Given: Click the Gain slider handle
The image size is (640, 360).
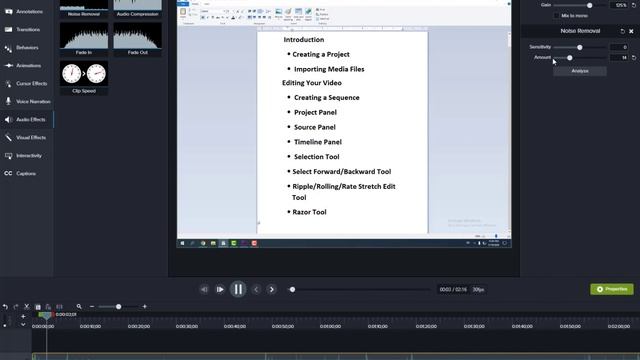Looking at the screenshot, I should tap(589, 5).
